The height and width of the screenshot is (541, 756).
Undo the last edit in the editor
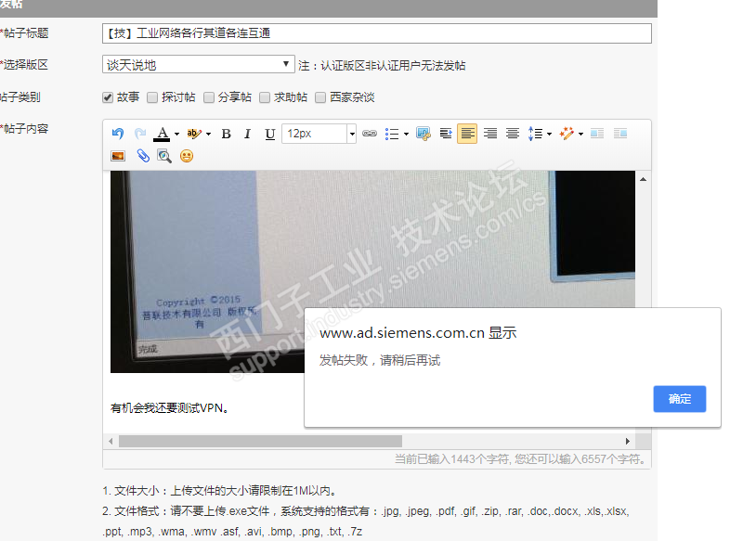118,134
